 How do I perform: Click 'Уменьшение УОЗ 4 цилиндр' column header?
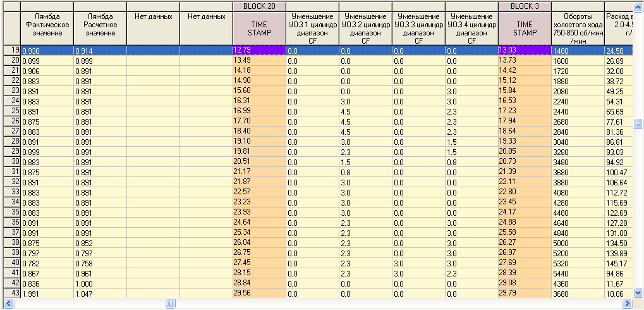[x=471, y=28]
